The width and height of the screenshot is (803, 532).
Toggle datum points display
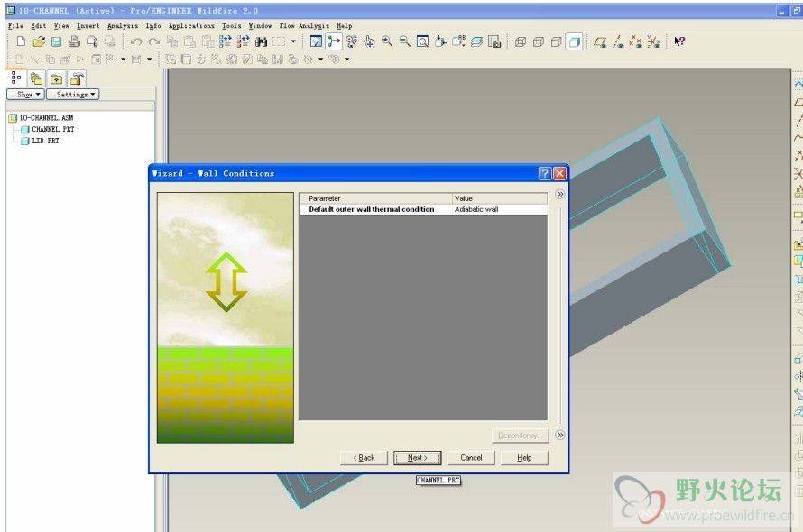coord(635,41)
